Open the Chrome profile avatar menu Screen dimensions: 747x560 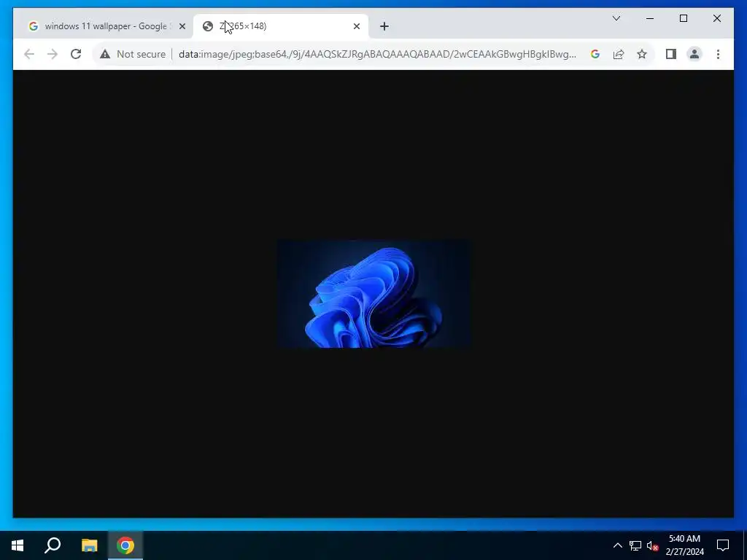[694, 54]
